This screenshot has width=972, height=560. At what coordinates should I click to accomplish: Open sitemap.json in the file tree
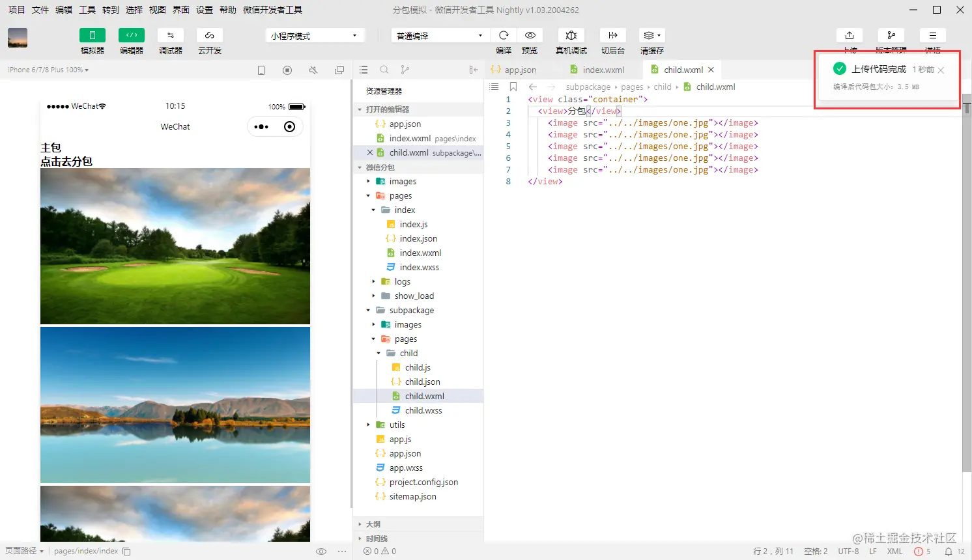click(x=412, y=497)
